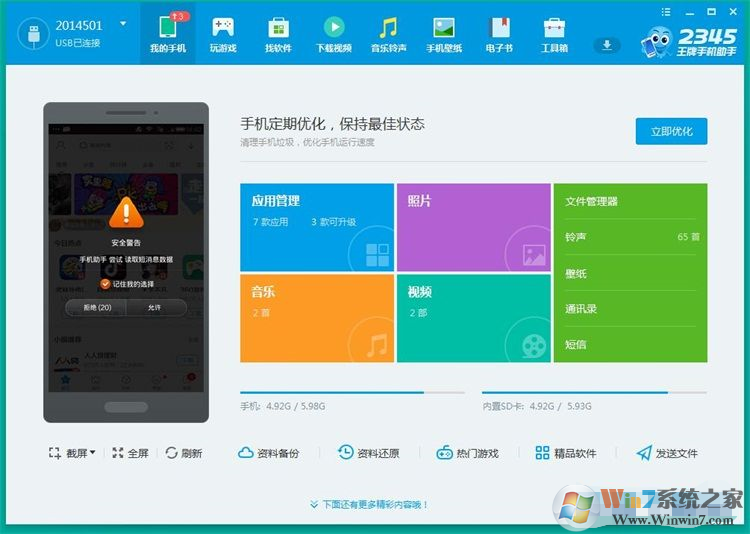750x534 pixels.
Task: Open the download manager arrow icon
Action: [607, 45]
